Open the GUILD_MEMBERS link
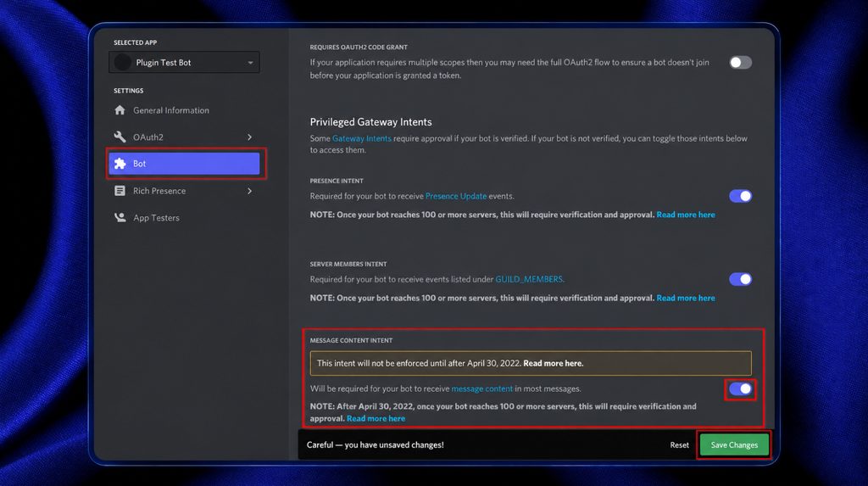This screenshot has height=486, width=868. pos(529,279)
